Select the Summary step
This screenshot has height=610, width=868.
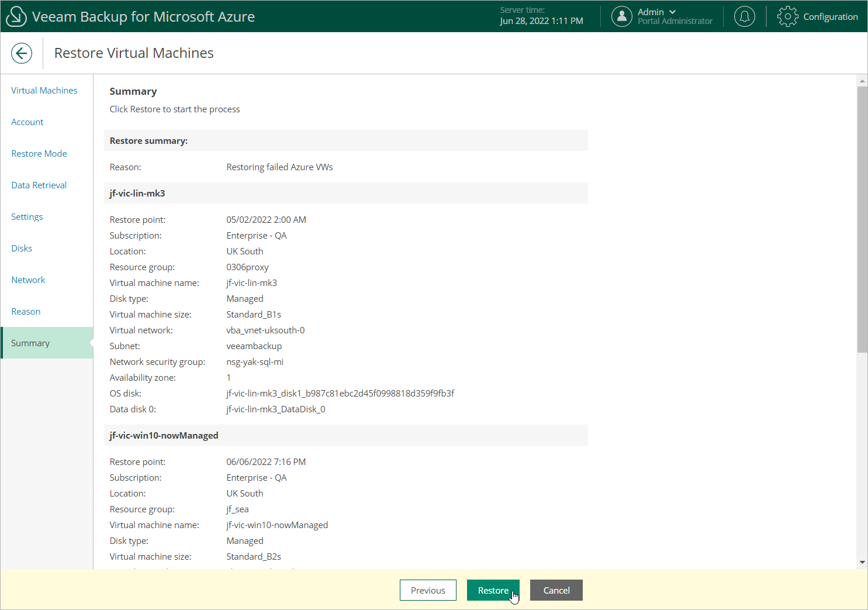tap(47, 343)
